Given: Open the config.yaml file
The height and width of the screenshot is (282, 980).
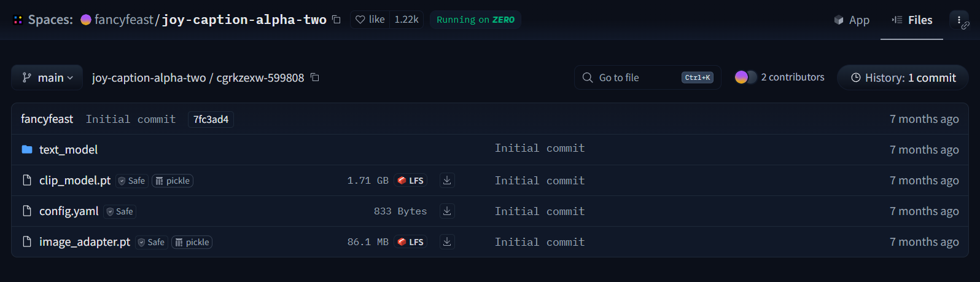Looking at the screenshot, I should pos(69,211).
